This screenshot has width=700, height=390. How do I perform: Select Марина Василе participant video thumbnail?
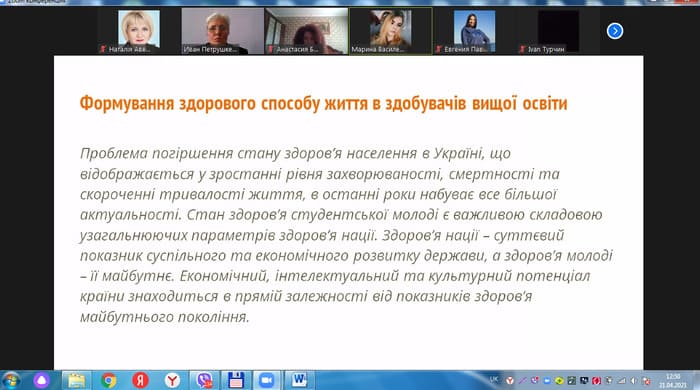point(391,31)
